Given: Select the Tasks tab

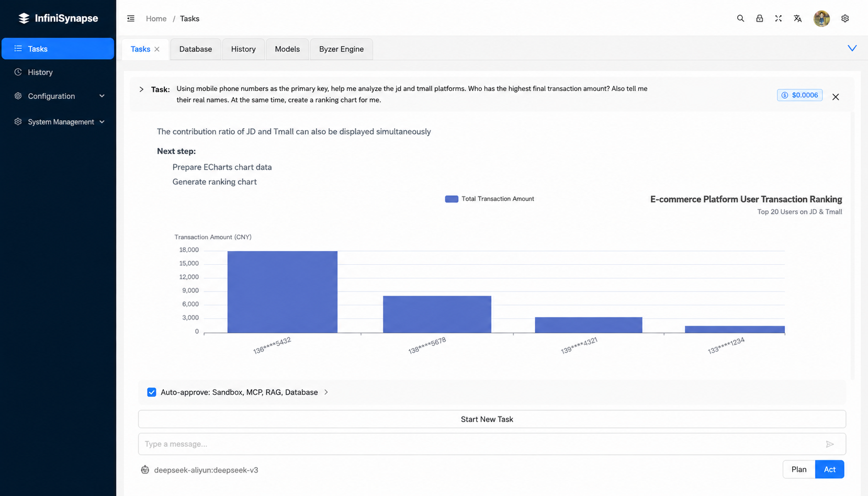Looking at the screenshot, I should [140, 49].
